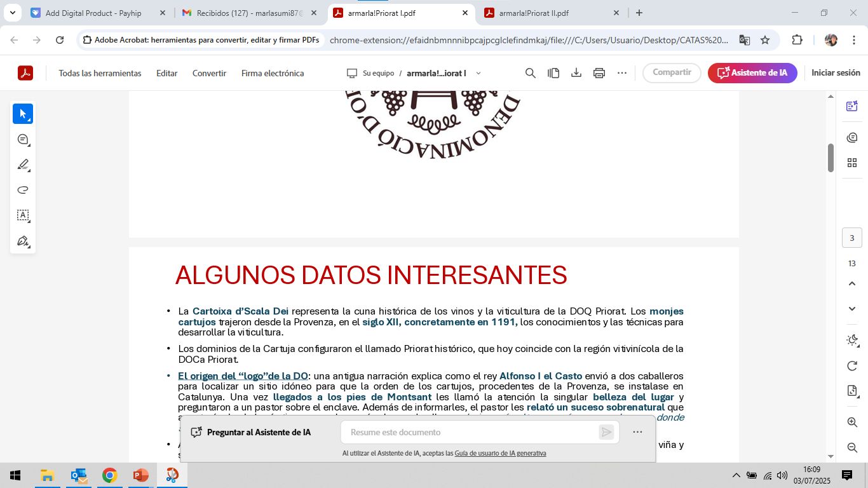Switch to armarla!Priorat II.pdf tab

pos(552,13)
